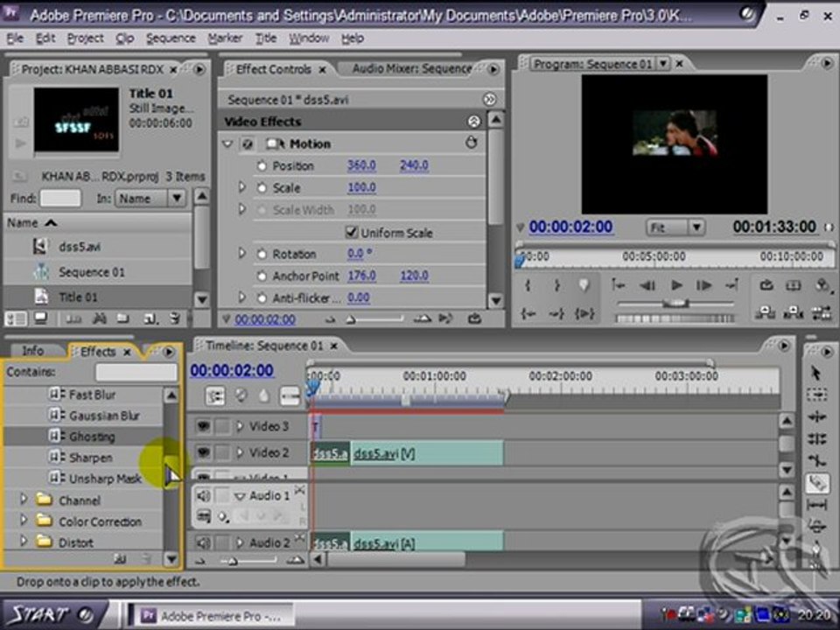This screenshot has height=630, width=840.
Task: Select the Rate Stretch tool
Action: pos(815,460)
